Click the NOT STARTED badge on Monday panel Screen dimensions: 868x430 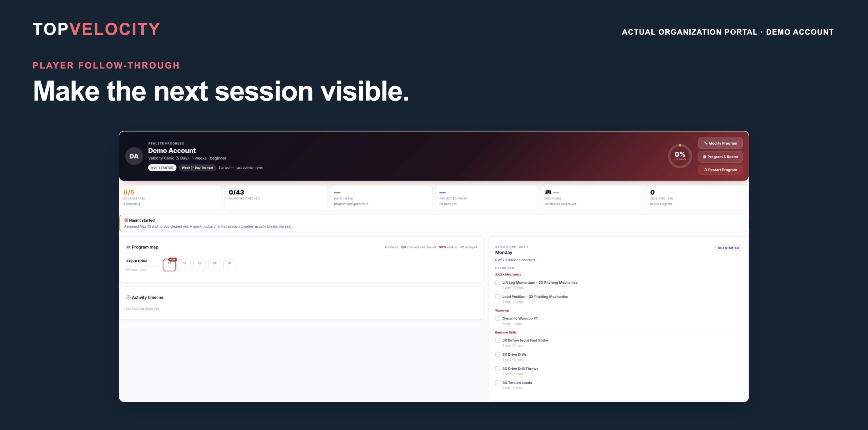pos(728,248)
